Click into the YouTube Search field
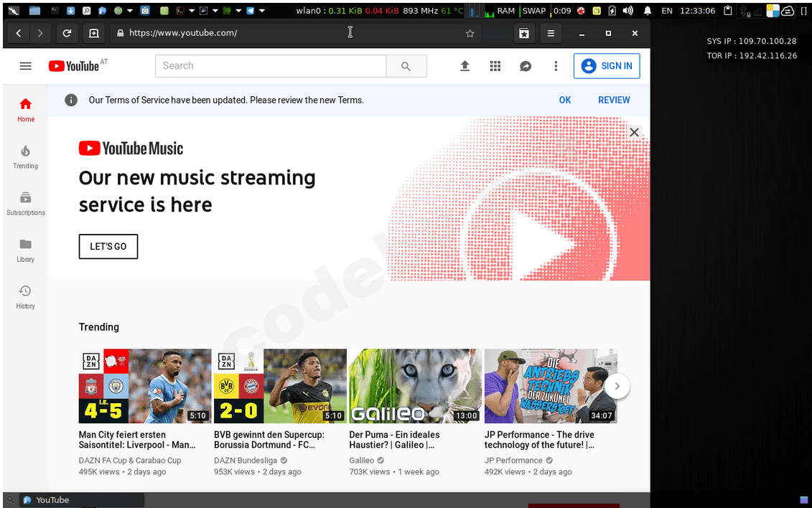 point(271,66)
